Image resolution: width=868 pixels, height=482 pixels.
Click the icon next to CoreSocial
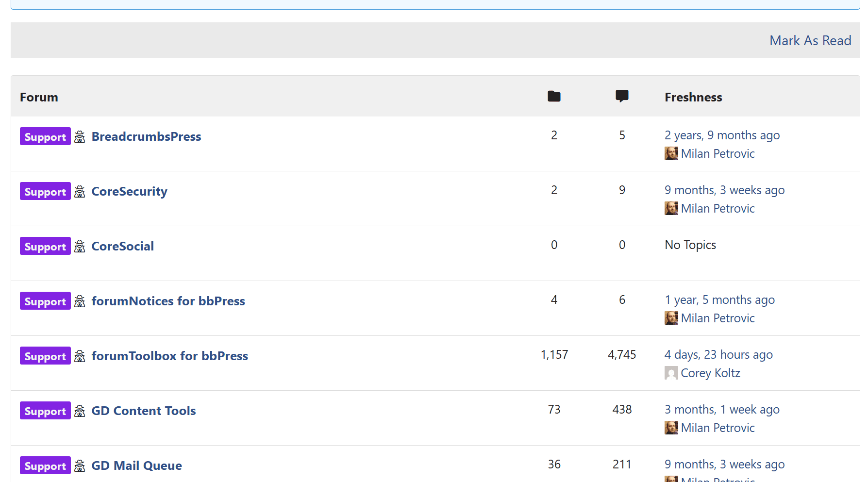tap(80, 246)
